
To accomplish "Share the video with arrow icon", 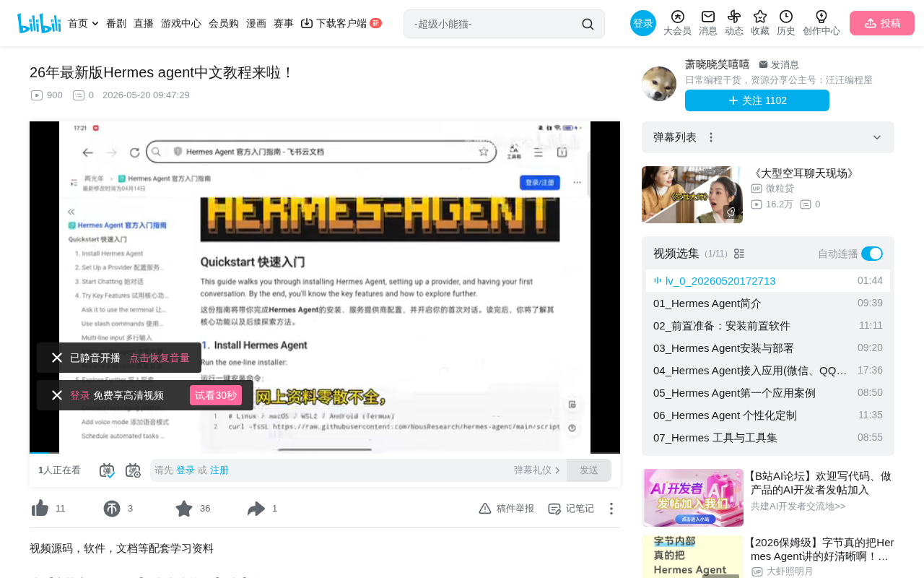I will (256, 509).
